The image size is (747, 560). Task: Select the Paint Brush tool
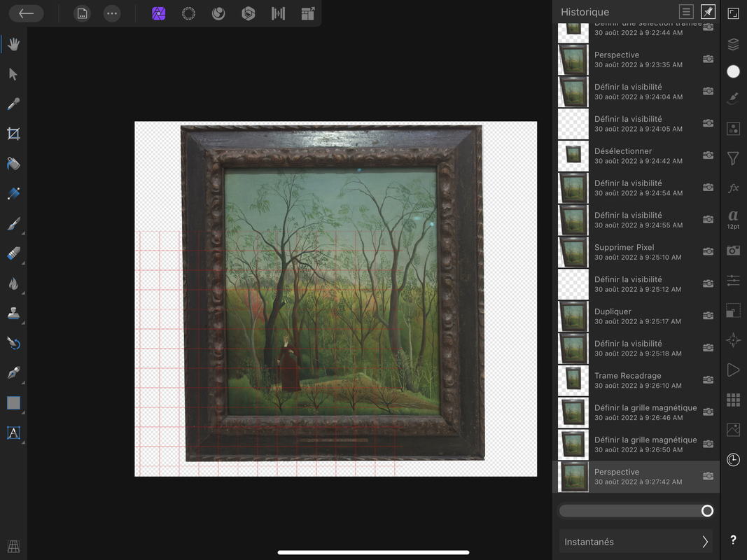(13, 223)
